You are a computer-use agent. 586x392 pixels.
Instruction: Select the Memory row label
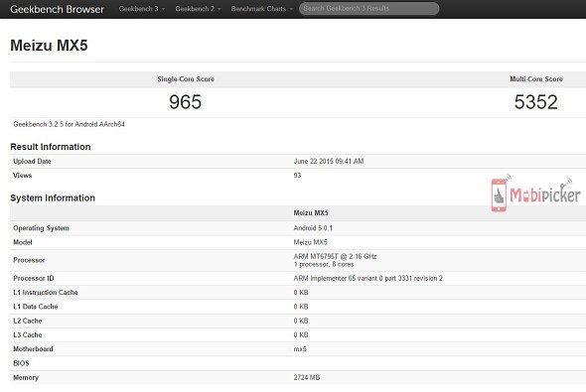pyautogui.click(x=26, y=377)
